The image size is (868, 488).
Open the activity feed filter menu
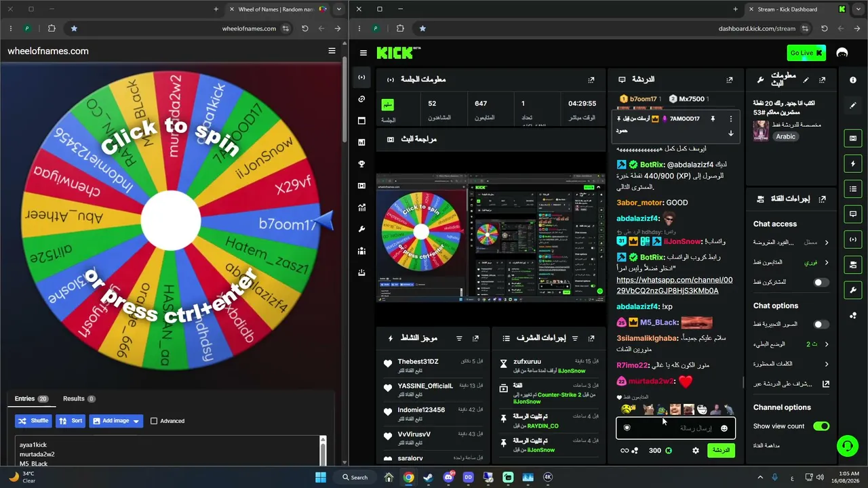tap(459, 338)
